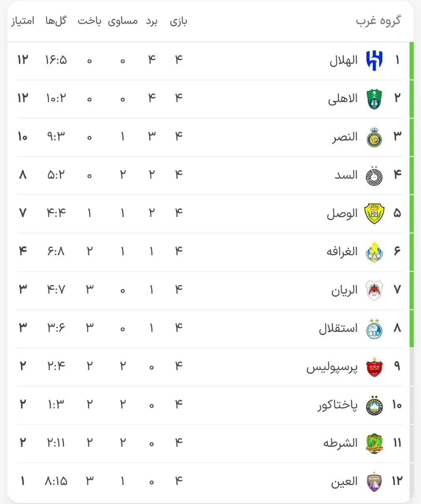Open the Al-Wasl yellow shield logo
Image resolution: width=421 pixels, height=504 pixels.
point(374,214)
